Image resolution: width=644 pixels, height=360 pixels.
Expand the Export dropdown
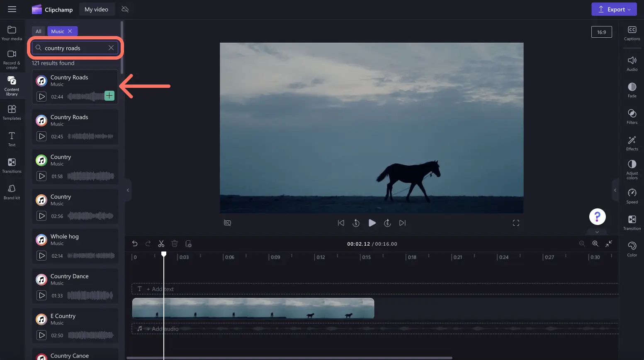point(614,10)
